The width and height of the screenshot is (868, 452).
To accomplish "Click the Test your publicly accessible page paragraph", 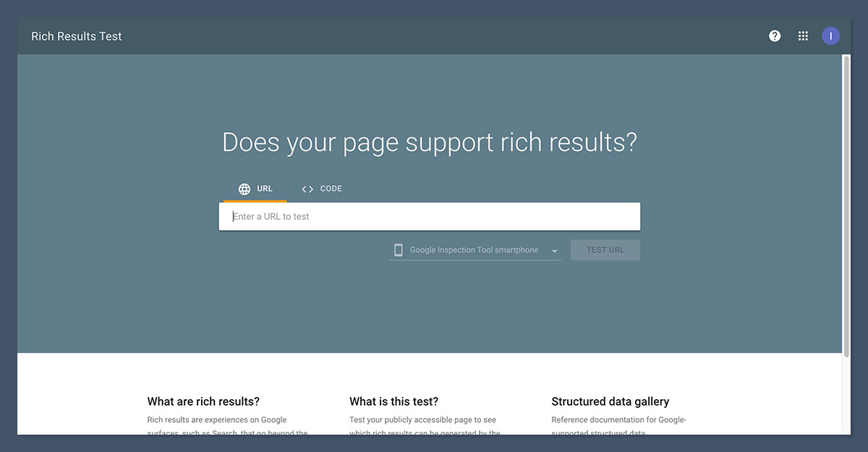I will [422, 420].
